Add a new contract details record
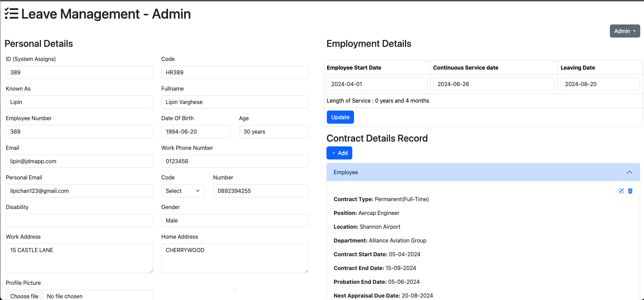Image resolution: width=644 pixels, height=300 pixels. [x=339, y=153]
